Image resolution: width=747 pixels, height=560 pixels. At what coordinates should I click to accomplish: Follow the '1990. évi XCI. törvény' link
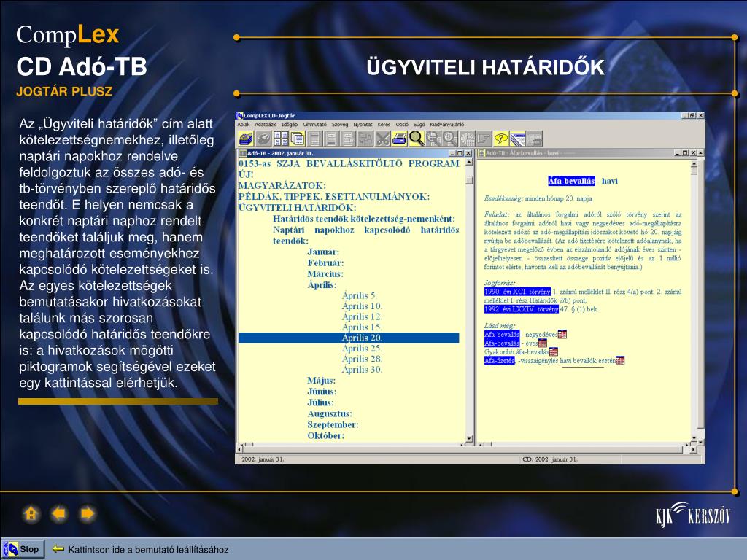click(x=517, y=292)
